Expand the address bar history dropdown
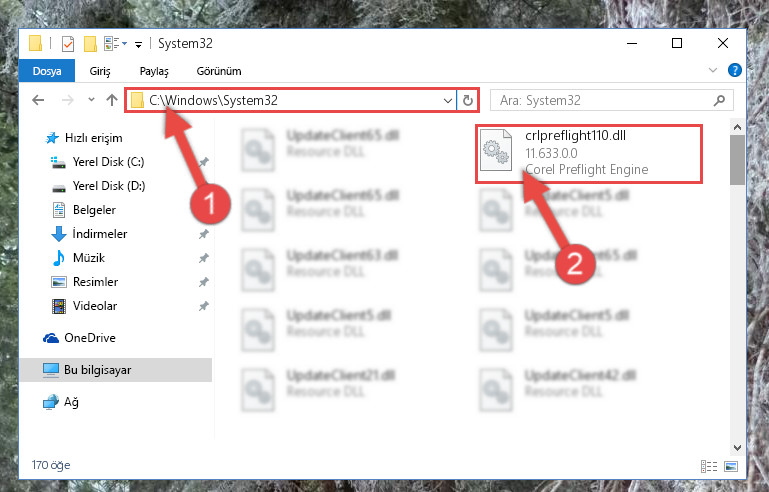769x492 pixels. [447, 101]
